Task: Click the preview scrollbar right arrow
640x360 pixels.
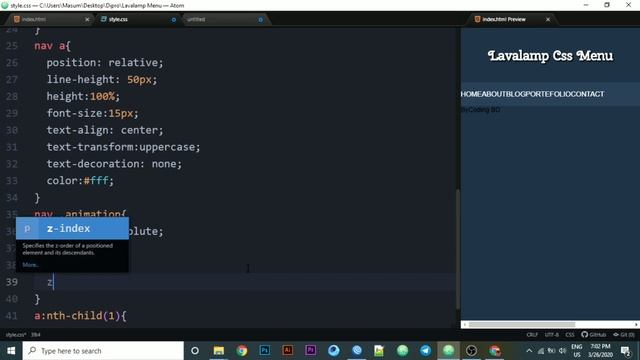Action: [x=636, y=324]
